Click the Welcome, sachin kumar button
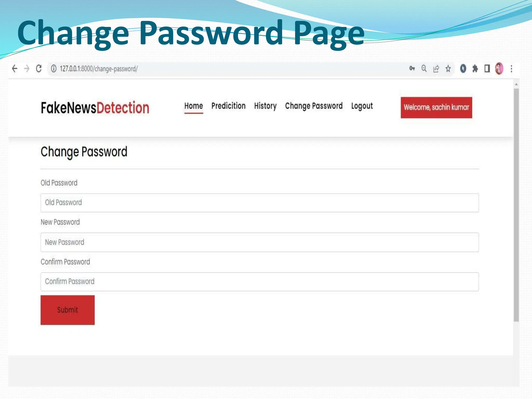The height and width of the screenshot is (399, 532). tap(436, 108)
